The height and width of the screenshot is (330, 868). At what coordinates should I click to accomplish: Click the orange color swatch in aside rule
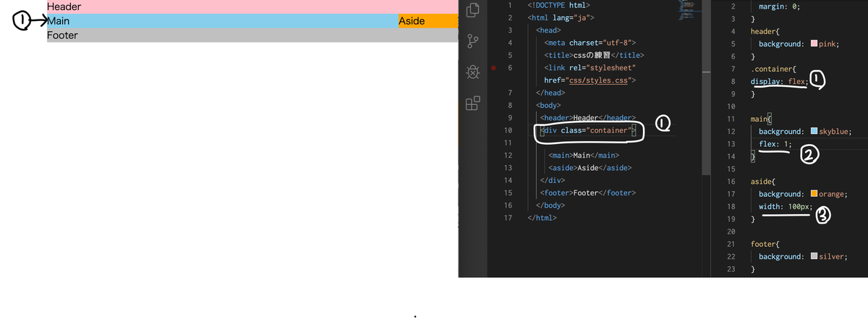[x=814, y=194]
